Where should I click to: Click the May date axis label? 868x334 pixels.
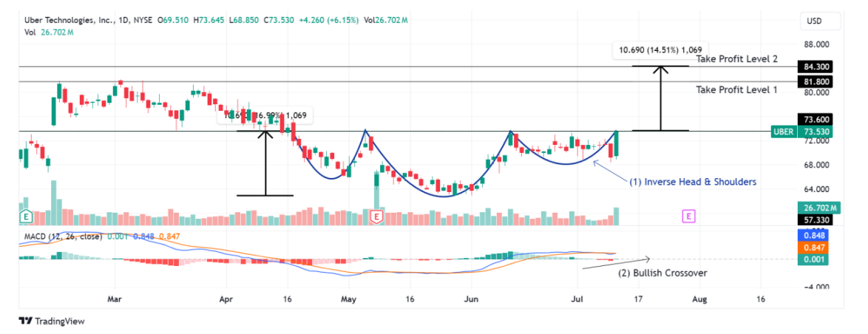point(348,299)
